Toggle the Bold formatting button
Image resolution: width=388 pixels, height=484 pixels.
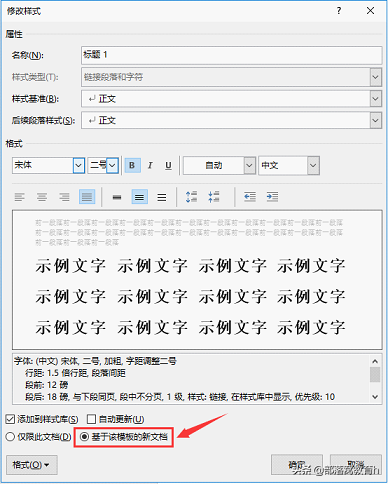(x=132, y=165)
